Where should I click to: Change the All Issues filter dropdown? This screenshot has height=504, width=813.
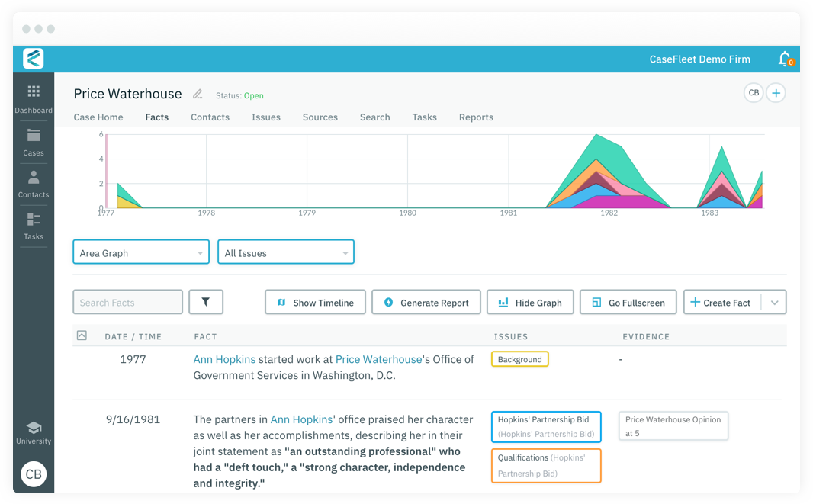click(x=285, y=252)
